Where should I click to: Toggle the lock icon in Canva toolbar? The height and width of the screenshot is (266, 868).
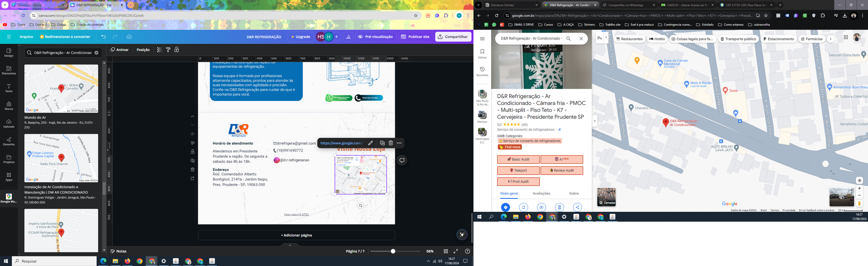coord(177,50)
